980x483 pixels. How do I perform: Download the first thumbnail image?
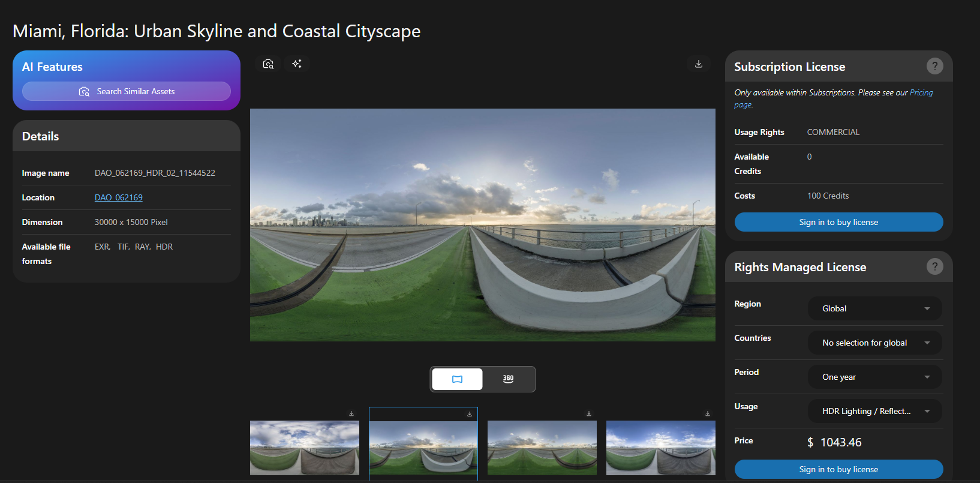(351, 413)
